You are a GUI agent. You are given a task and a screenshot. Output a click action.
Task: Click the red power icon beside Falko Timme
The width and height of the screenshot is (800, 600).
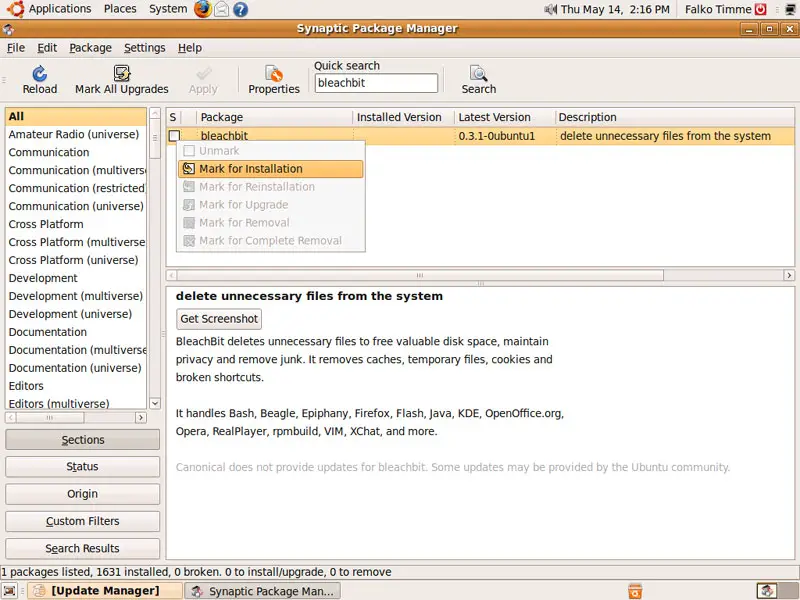tap(761, 9)
